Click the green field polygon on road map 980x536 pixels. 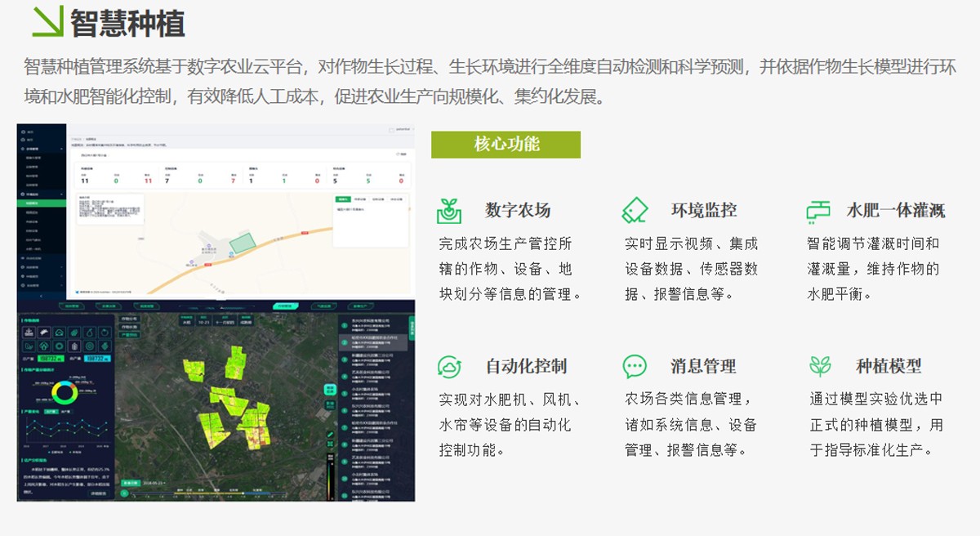click(242, 243)
